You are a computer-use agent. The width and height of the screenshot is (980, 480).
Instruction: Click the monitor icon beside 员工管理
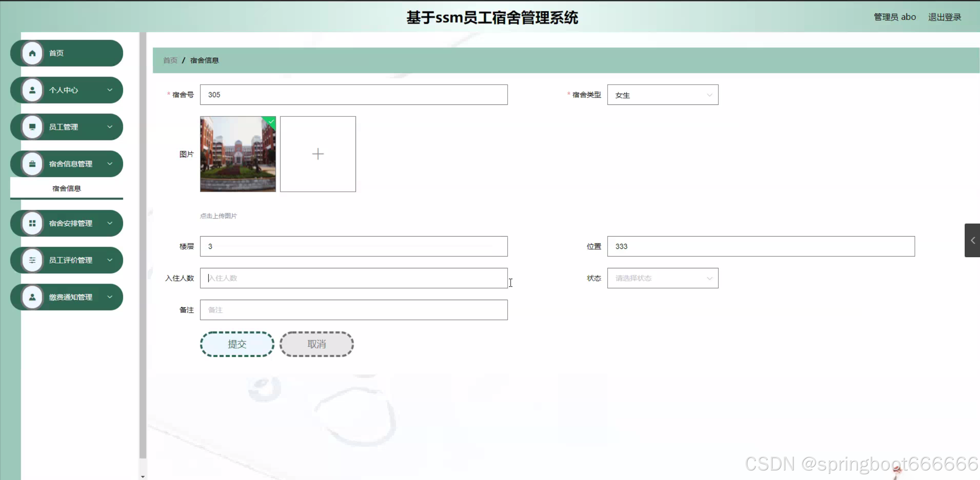[32, 127]
